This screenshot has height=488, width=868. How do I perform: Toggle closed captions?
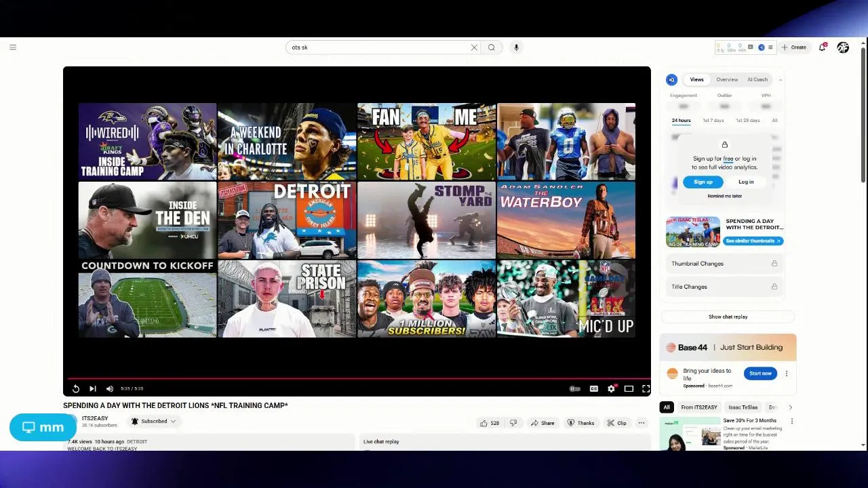coord(594,388)
